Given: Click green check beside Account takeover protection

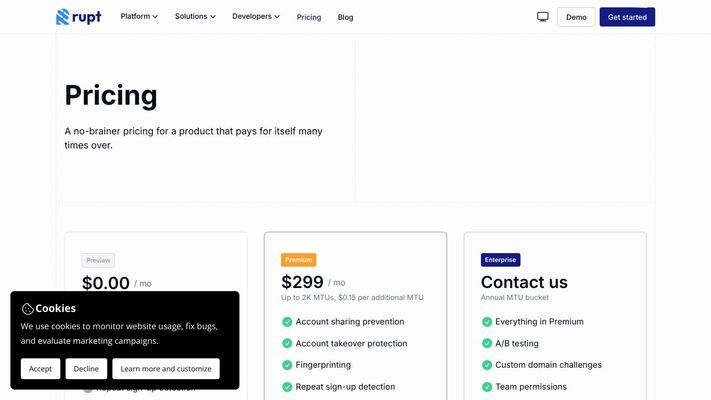Looking at the screenshot, I should [x=287, y=343].
